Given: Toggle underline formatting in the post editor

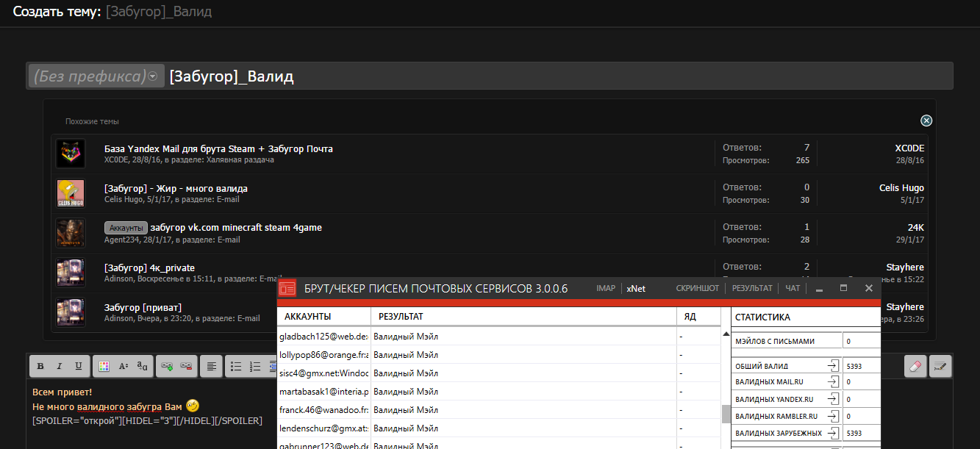Looking at the screenshot, I should click(78, 366).
